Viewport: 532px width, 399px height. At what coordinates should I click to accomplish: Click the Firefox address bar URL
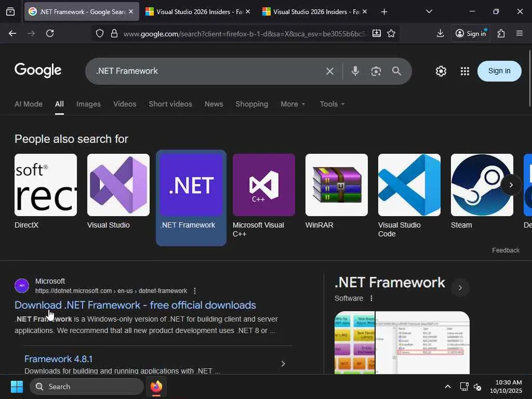click(x=244, y=34)
